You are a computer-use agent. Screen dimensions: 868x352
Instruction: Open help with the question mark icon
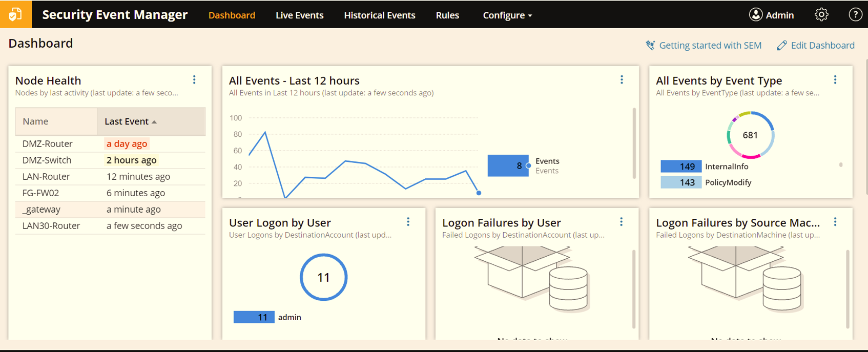(x=855, y=15)
